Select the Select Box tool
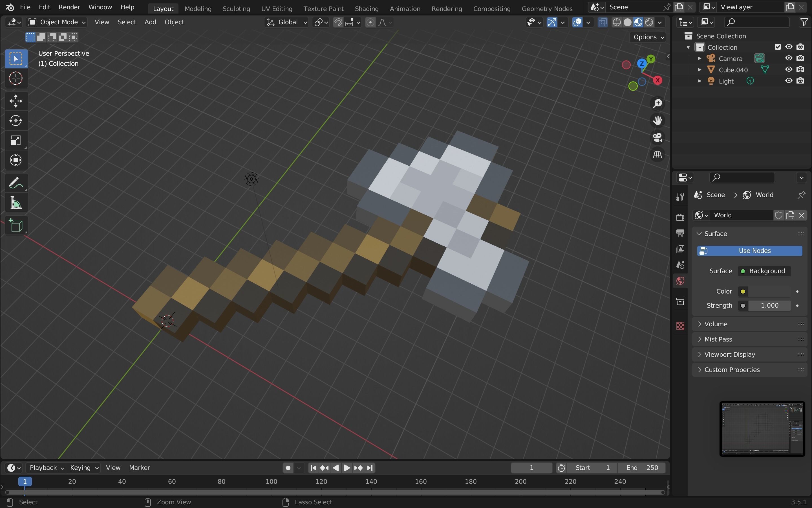812x508 pixels. pyautogui.click(x=16, y=59)
